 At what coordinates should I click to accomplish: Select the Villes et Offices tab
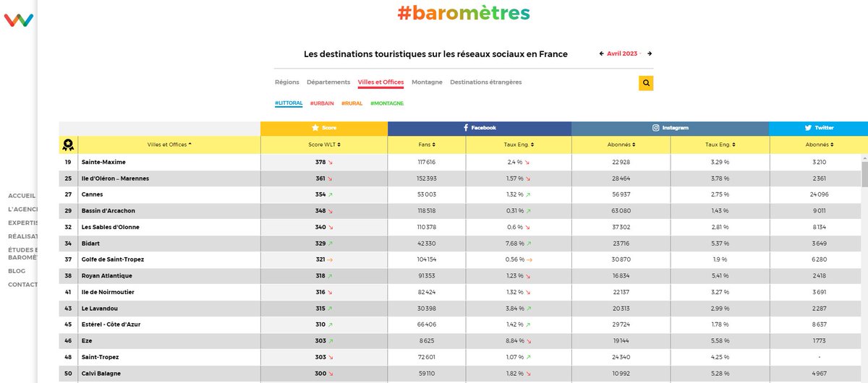coord(381,82)
